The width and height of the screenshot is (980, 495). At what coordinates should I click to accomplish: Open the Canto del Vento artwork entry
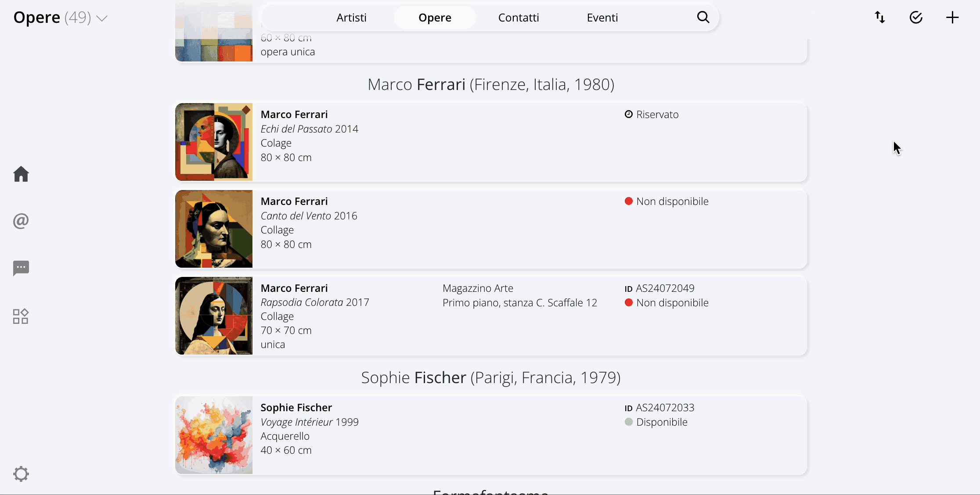pyautogui.click(x=491, y=229)
